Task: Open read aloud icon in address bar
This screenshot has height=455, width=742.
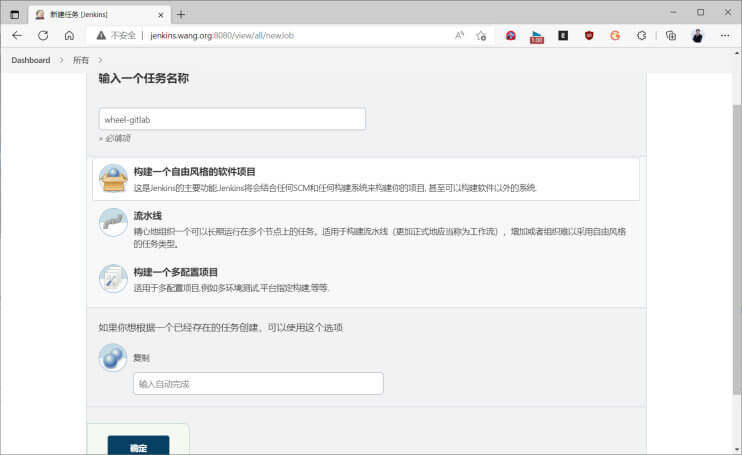Action: point(459,35)
